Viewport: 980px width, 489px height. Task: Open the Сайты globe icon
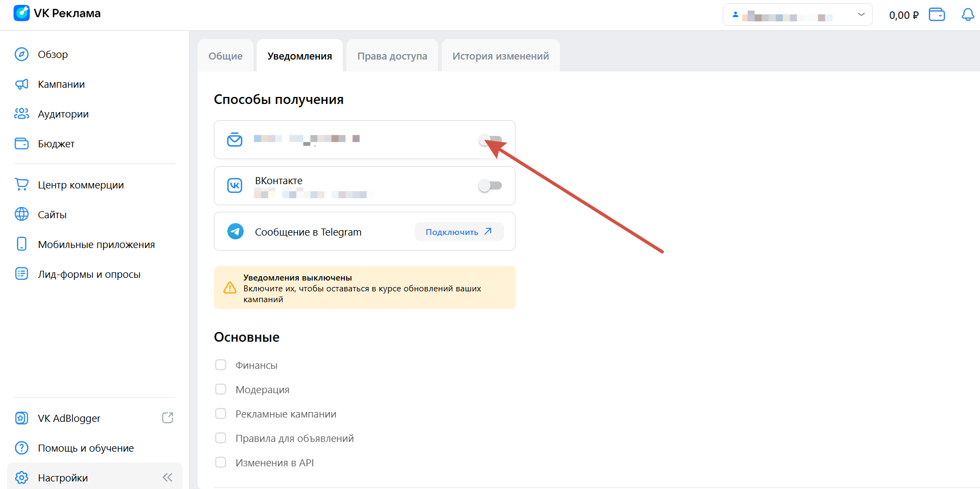click(x=22, y=214)
